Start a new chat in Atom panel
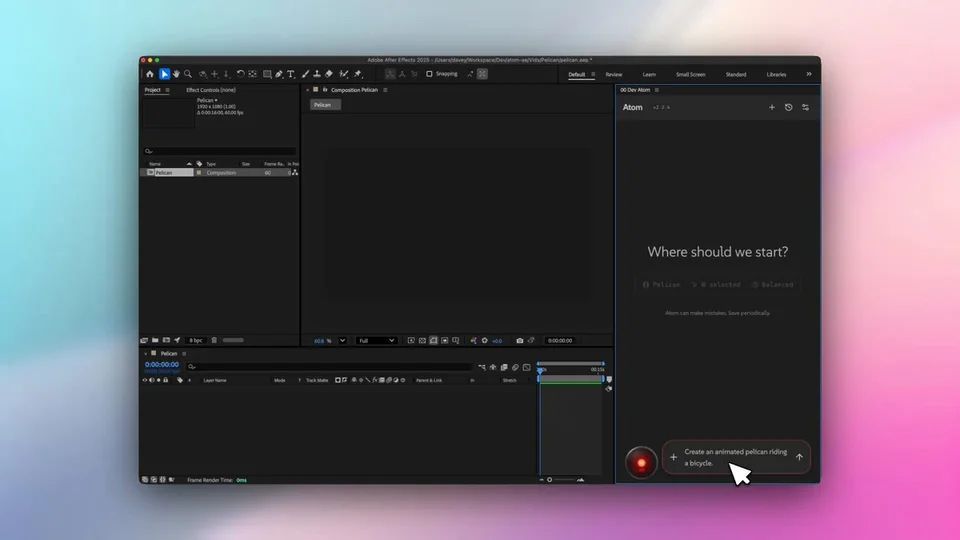Image resolution: width=960 pixels, height=540 pixels. click(x=772, y=107)
